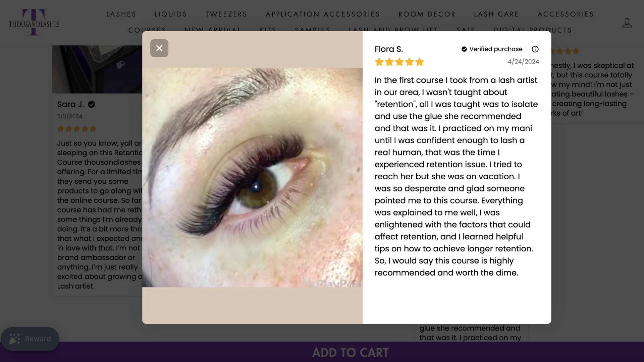
Task: Click Sara J.'s star rating
Action: tap(77, 129)
